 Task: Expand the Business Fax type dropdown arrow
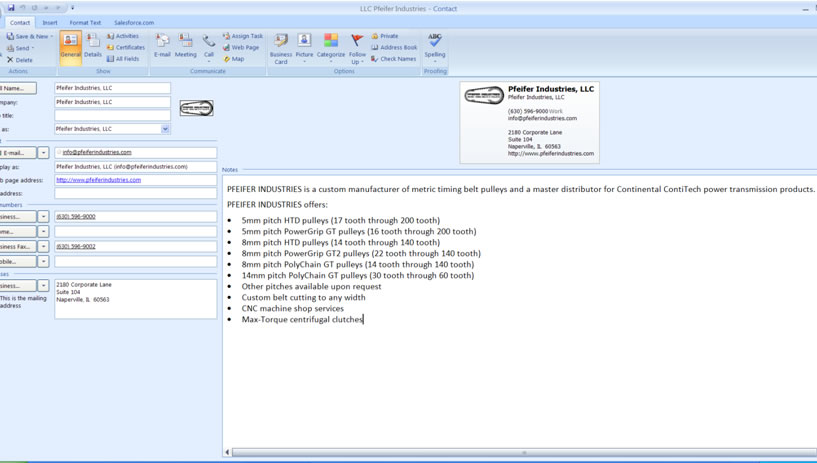click(x=44, y=246)
